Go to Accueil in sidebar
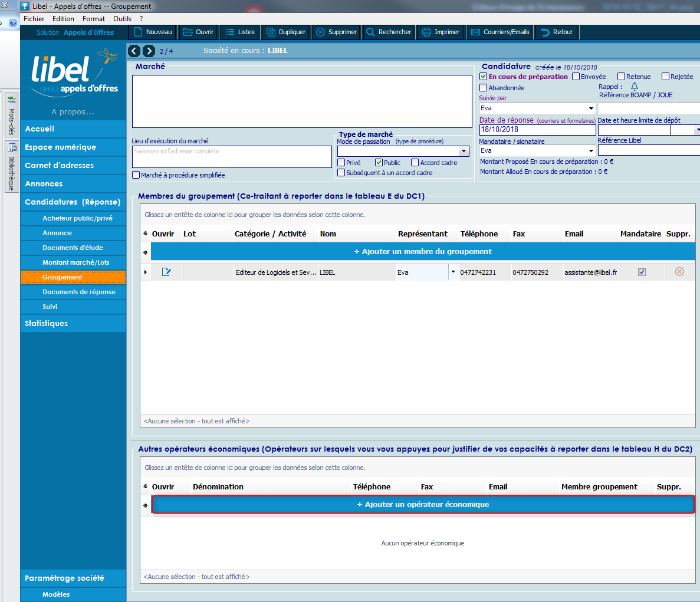Viewport: 700px width, 602px height. click(x=73, y=129)
